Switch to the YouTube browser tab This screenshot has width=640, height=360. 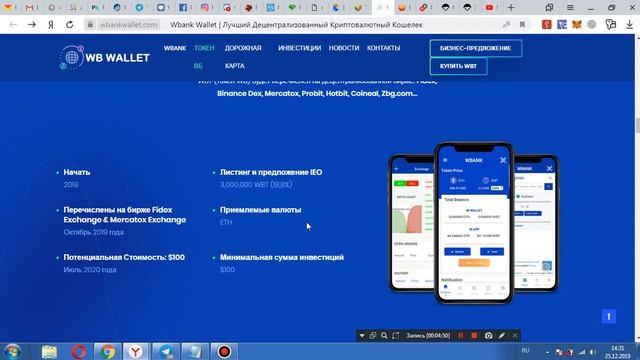[489, 7]
